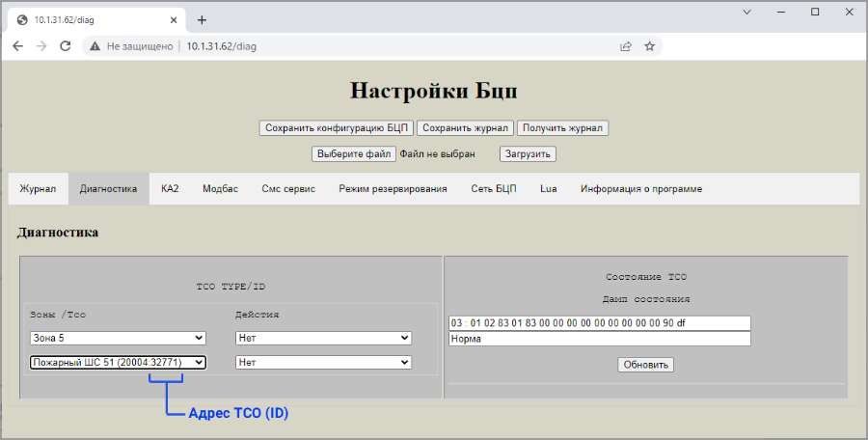Screen dimensions: 868x440
Task: Open a new tab with plus icon
Action: click(x=203, y=20)
